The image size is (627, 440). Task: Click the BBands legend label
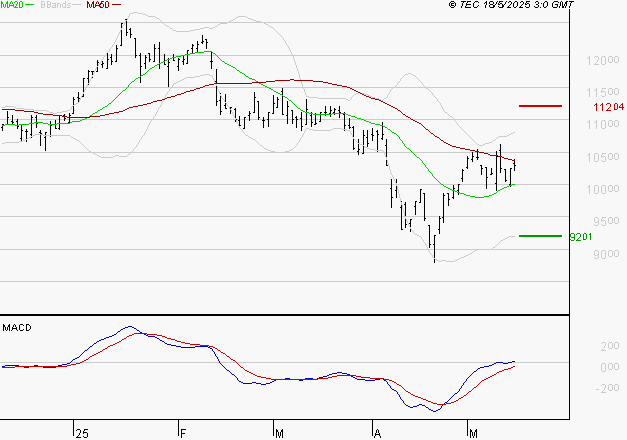[x=55, y=5]
